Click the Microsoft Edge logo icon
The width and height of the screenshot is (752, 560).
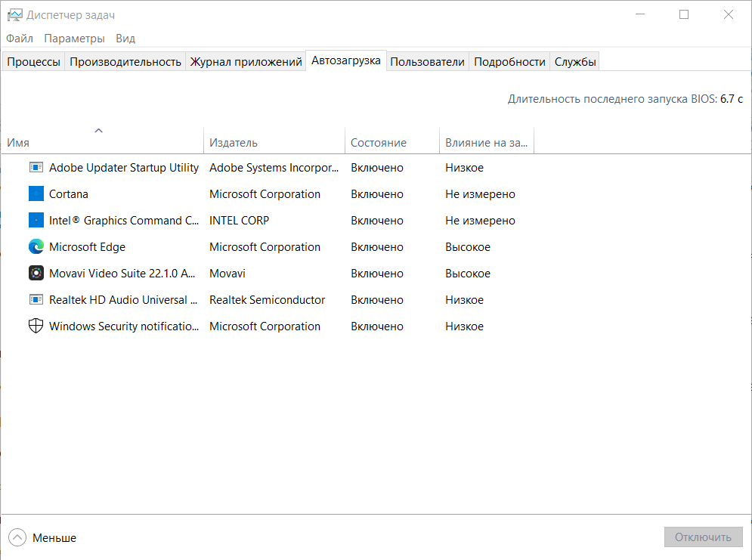36,246
